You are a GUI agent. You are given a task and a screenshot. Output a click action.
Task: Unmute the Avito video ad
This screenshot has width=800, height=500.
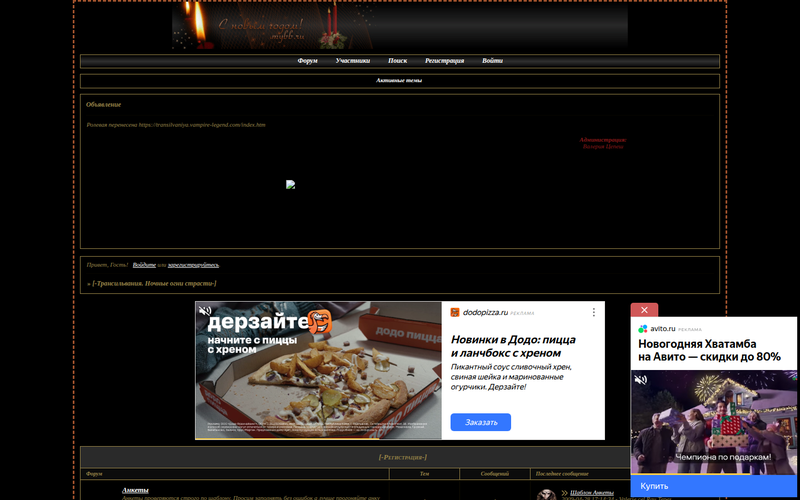pyautogui.click(x=641, y=380)
